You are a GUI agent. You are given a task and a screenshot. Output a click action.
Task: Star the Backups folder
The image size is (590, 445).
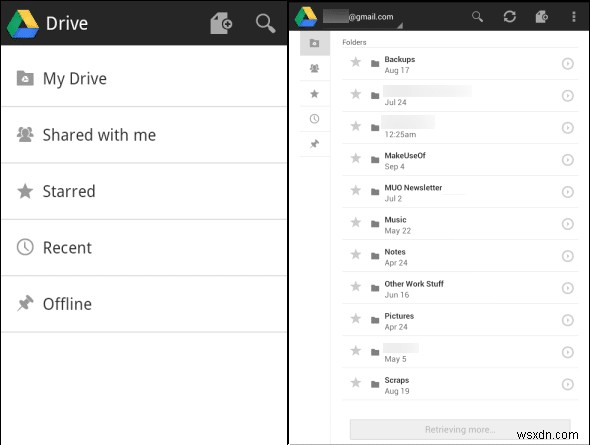(356, 62)
